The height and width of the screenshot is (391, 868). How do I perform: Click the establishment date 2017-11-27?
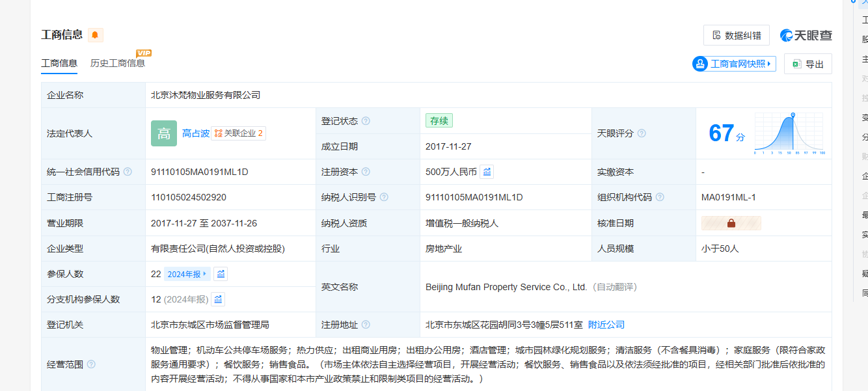pyautogui.click(x=448, y=146)
